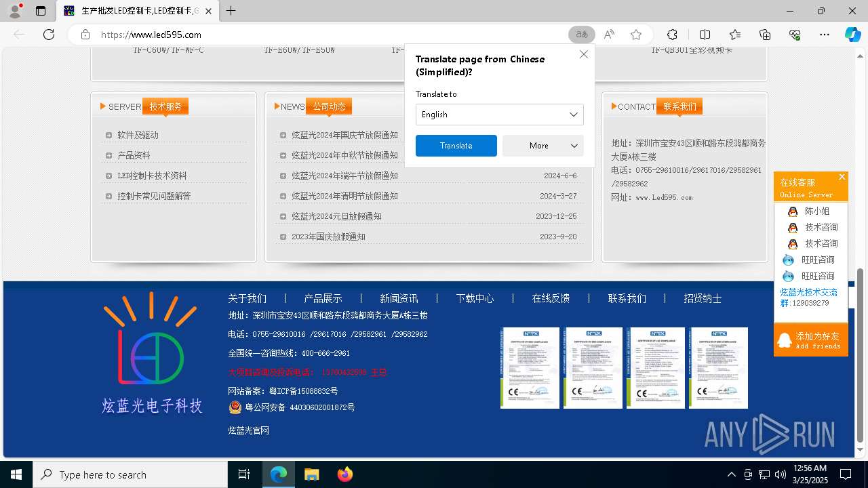Click the QQ icon beside 陈小姐
This screenshot has height=488, width=868.
point(793,211)
